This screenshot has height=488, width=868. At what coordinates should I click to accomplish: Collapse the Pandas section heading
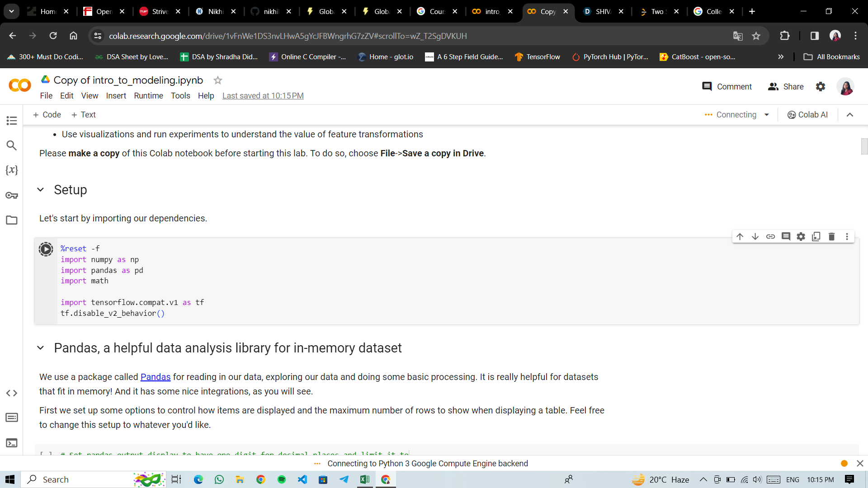(41, 348)
